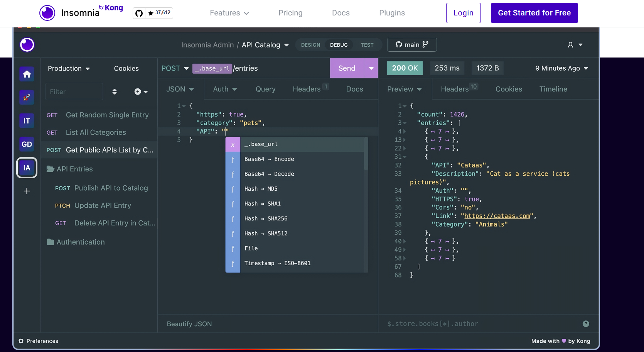
Task: Open the main git branch button
Action: 412,45
